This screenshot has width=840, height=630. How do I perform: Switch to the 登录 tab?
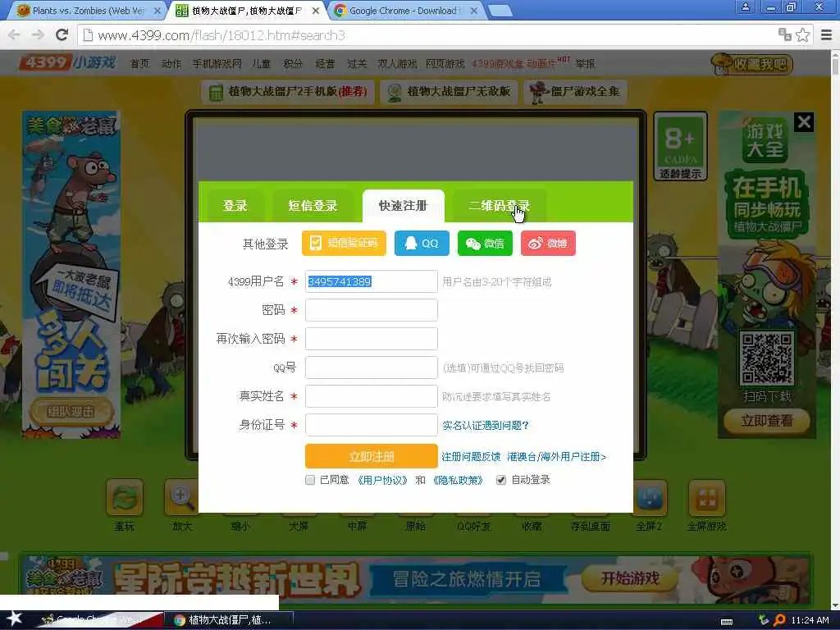(x=235, y=206)
